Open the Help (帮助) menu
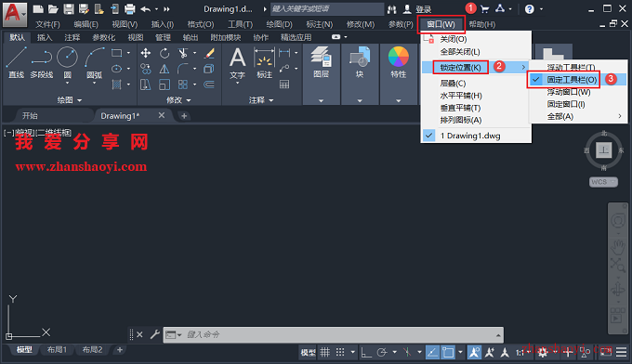This screenshot has height=364, width=632. 482,24
